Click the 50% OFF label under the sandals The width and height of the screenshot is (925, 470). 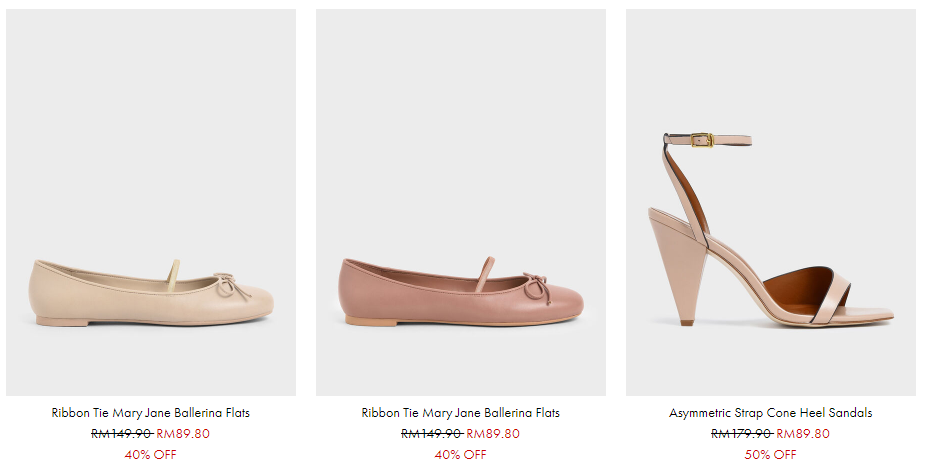(x=770, y=455)
